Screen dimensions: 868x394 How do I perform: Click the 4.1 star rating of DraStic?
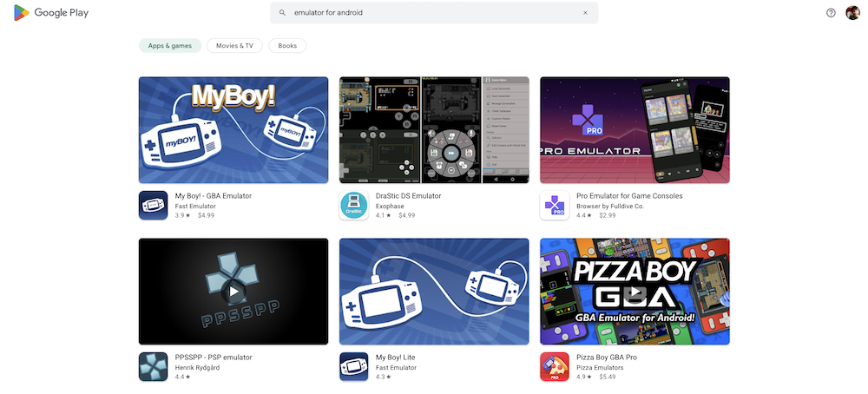click(383, 215)
